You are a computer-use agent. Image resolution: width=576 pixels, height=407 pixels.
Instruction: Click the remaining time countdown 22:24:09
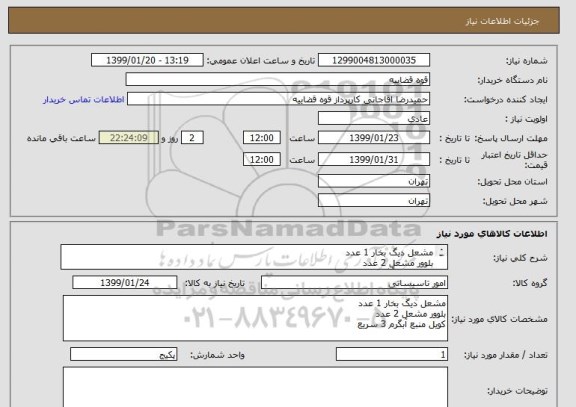pos(129,138)
